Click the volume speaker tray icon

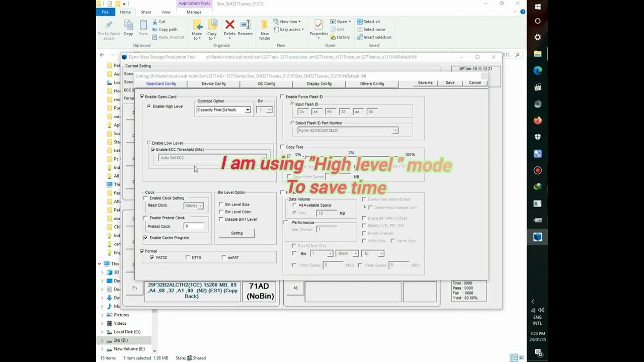point(541,310)
